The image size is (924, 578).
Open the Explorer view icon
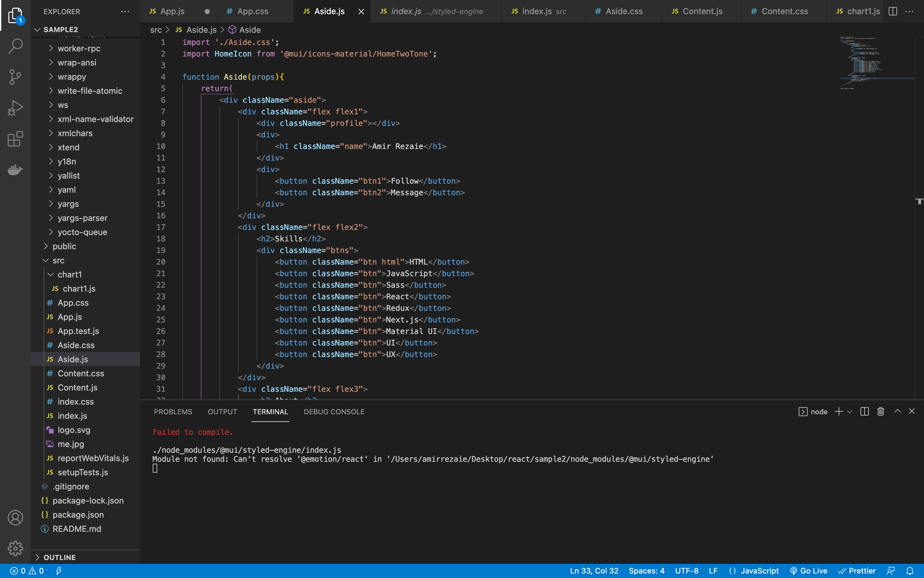coord(15,15)
